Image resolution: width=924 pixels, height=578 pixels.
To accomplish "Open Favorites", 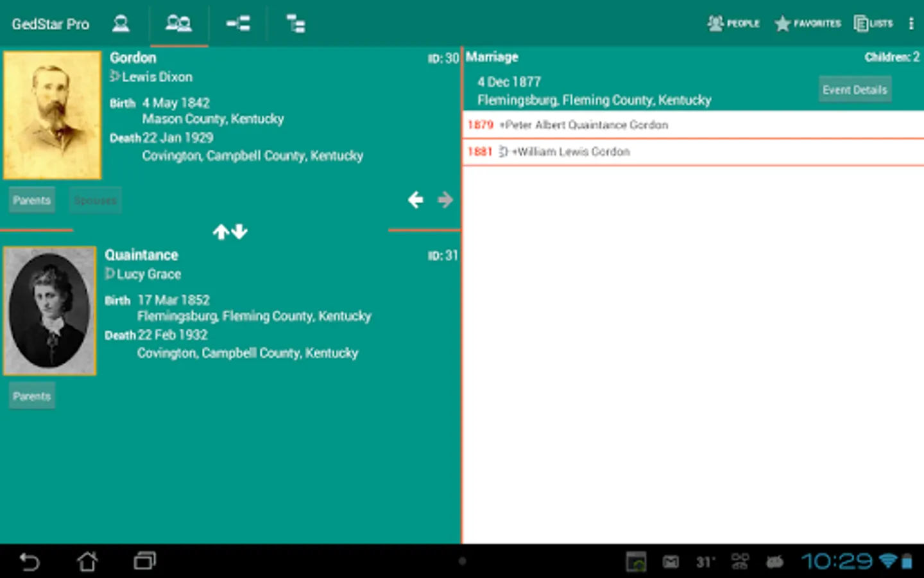I will 807,24.
